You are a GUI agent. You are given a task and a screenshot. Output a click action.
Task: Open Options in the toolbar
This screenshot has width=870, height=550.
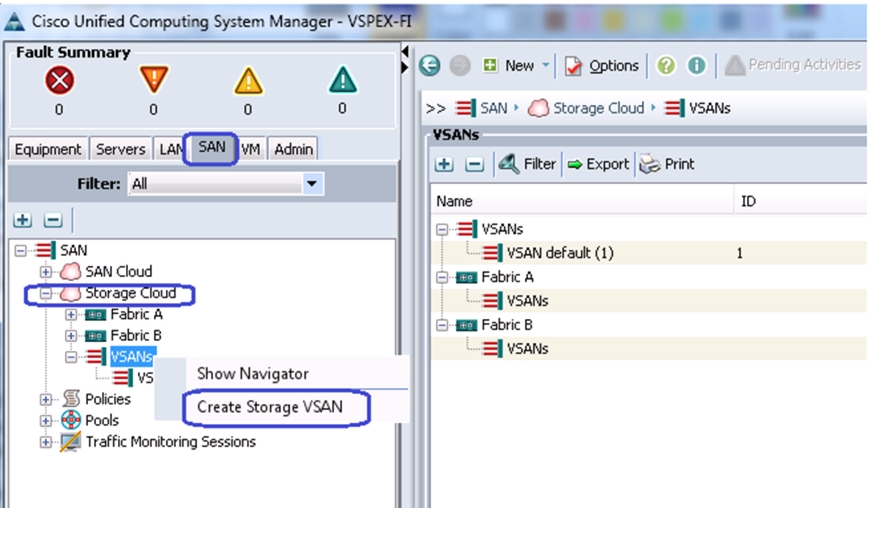pyautogui.click(x=601, y=66)
